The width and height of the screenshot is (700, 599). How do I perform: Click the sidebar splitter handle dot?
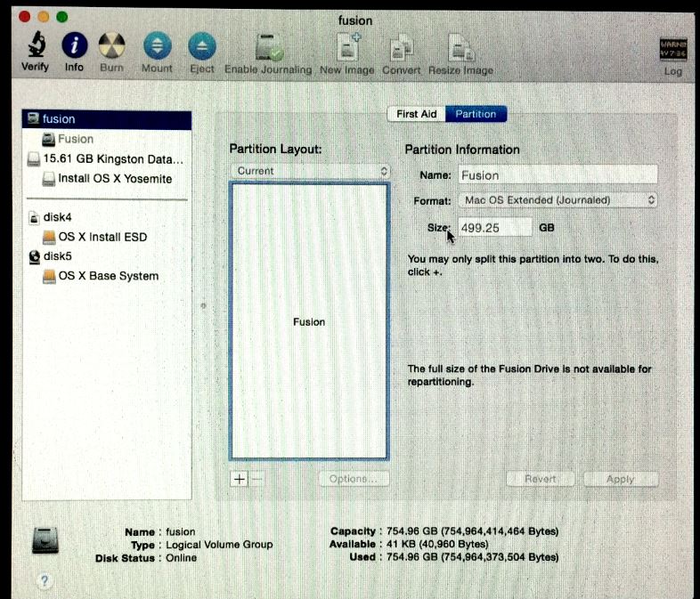204,306
